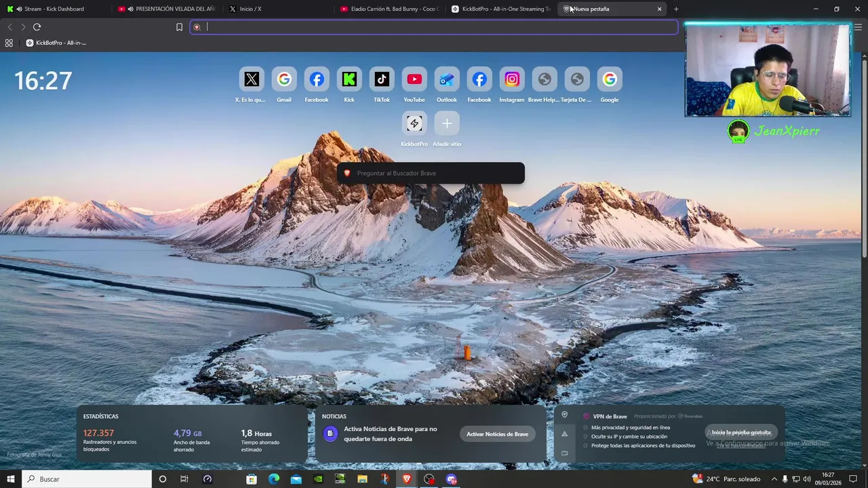The image size is (868, 488).
Task: Open Brave from the Windows taskbar
Action: pyautogui.click(x=406, y=479)
